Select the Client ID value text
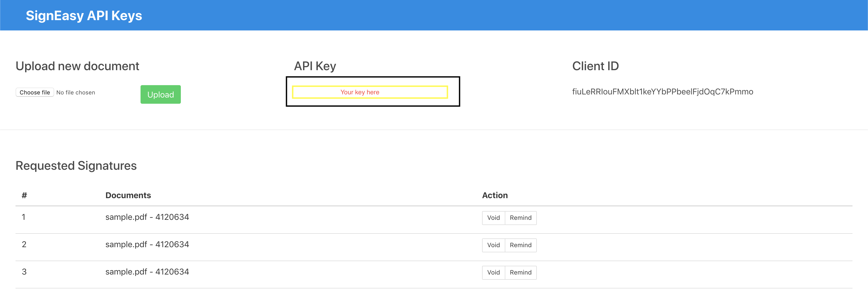The width and height of the screenshot is (868, 290). click(662, 92)
